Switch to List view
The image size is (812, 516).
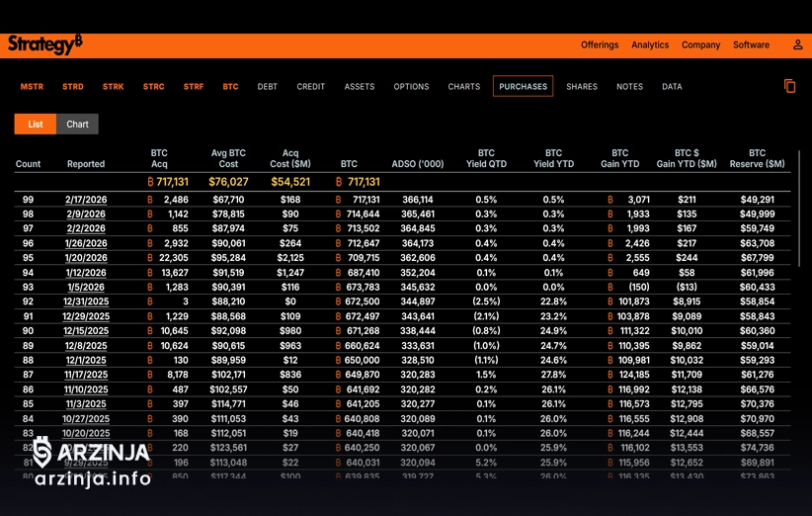35,124
